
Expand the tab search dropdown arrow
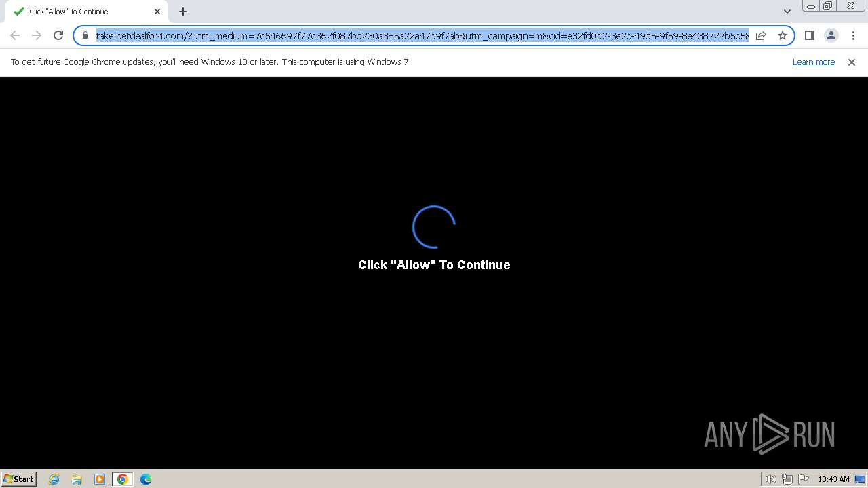[787, 12]
